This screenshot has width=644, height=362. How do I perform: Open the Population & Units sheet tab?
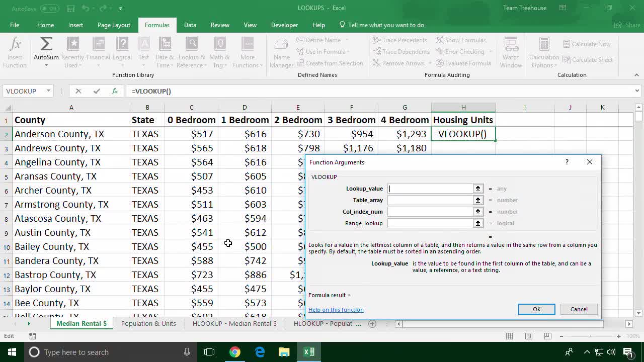point(148,323)
